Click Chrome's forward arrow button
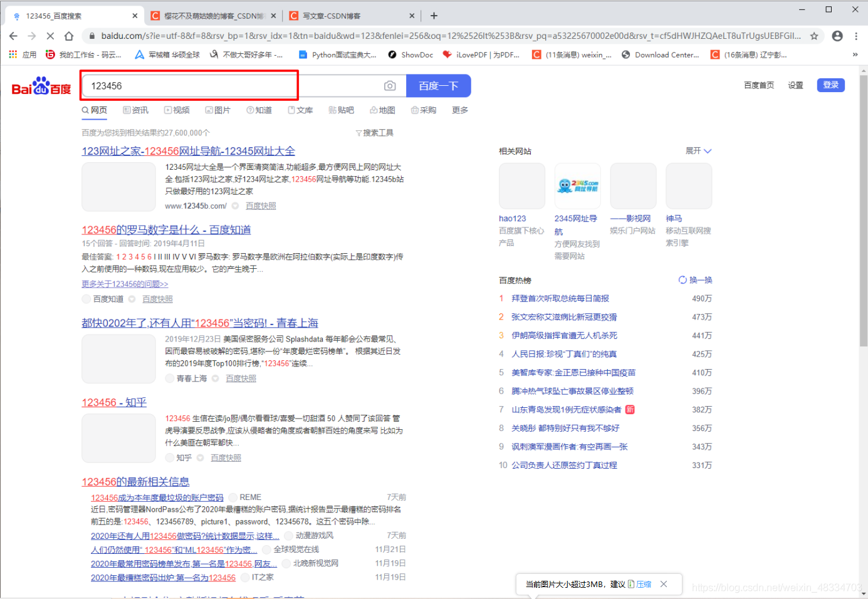This screenshot has width=868, height=599. point(32,36)
